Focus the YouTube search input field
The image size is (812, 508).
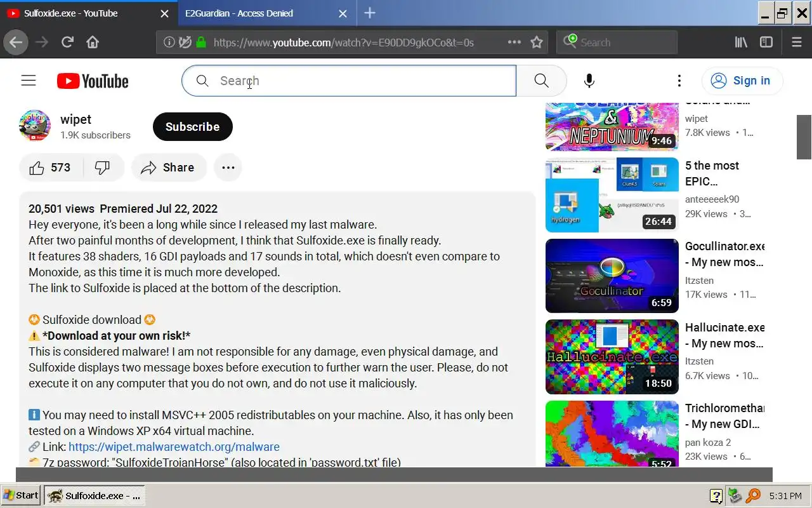pos(349,81)
